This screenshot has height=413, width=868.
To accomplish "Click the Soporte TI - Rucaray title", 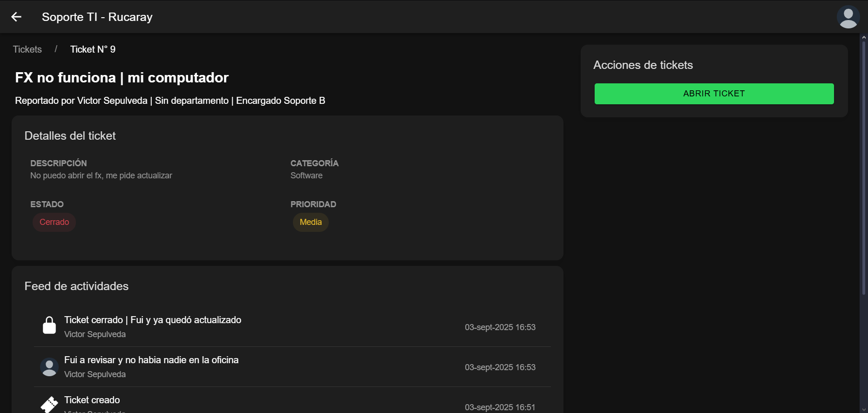I will (97, 17).
